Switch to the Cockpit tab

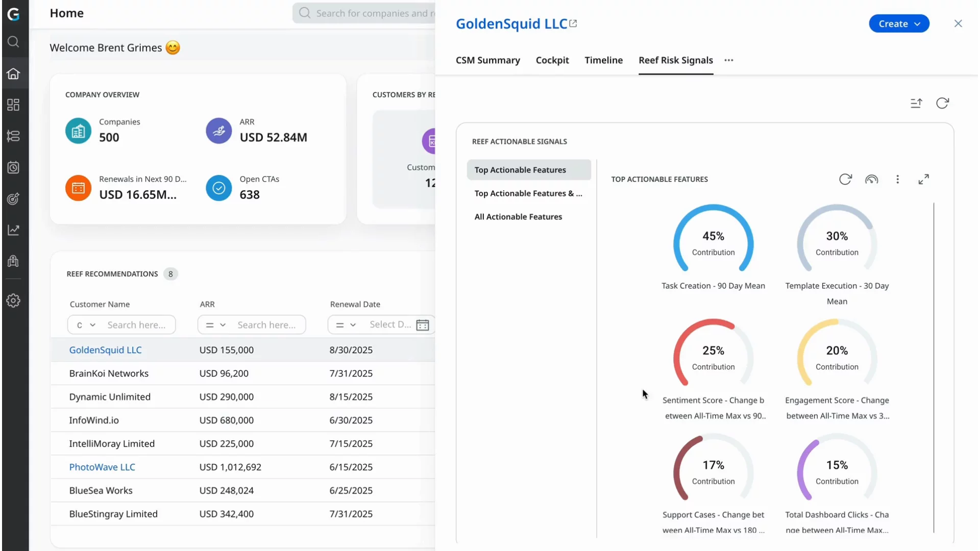pos(552,60)
